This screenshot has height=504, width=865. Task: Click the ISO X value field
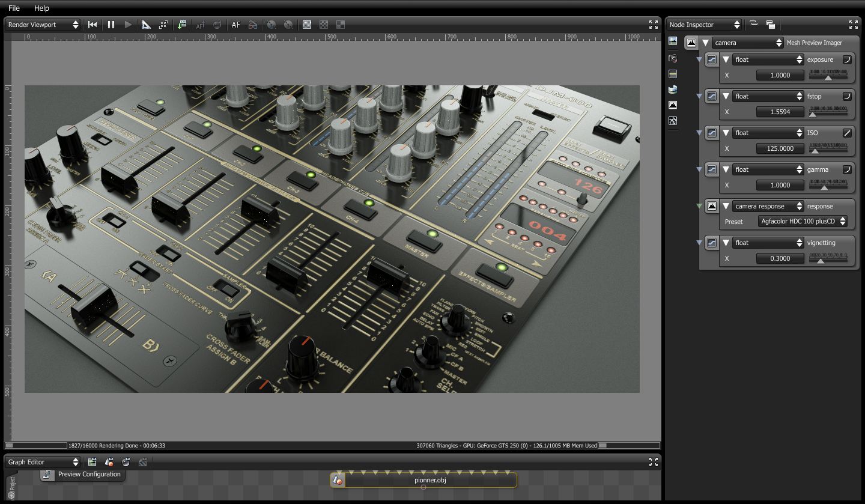[x=780, y=148]
